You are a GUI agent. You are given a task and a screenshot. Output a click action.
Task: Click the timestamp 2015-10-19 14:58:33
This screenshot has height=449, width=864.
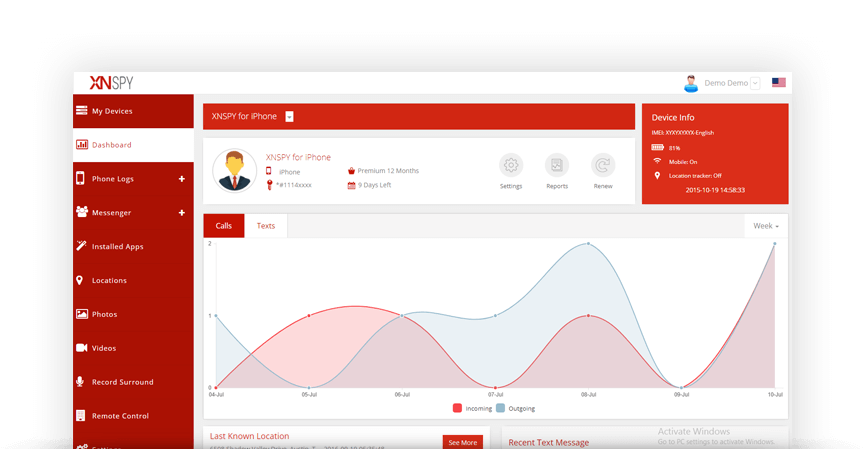[715, 190]
